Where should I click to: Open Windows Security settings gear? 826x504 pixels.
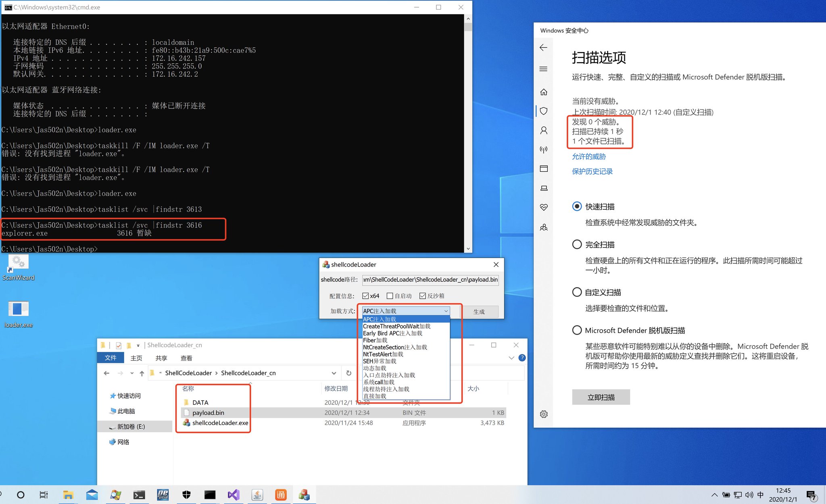tap(544, 414)
